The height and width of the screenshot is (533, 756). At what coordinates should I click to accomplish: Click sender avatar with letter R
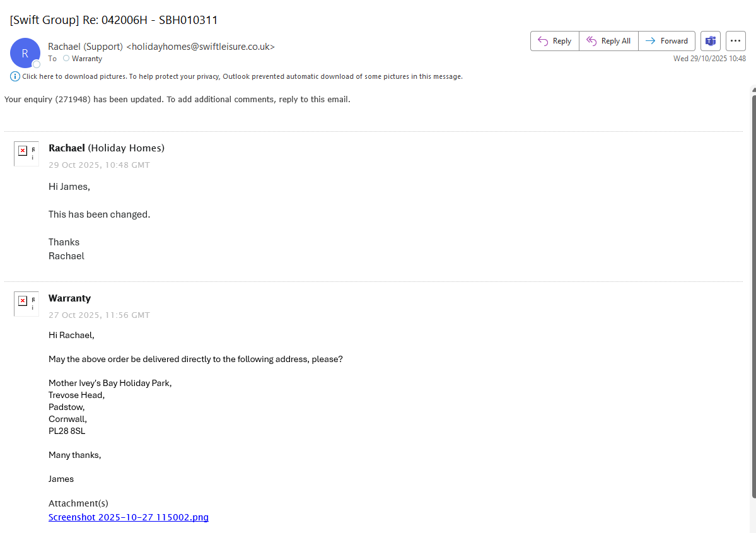[x=25, y=53]
